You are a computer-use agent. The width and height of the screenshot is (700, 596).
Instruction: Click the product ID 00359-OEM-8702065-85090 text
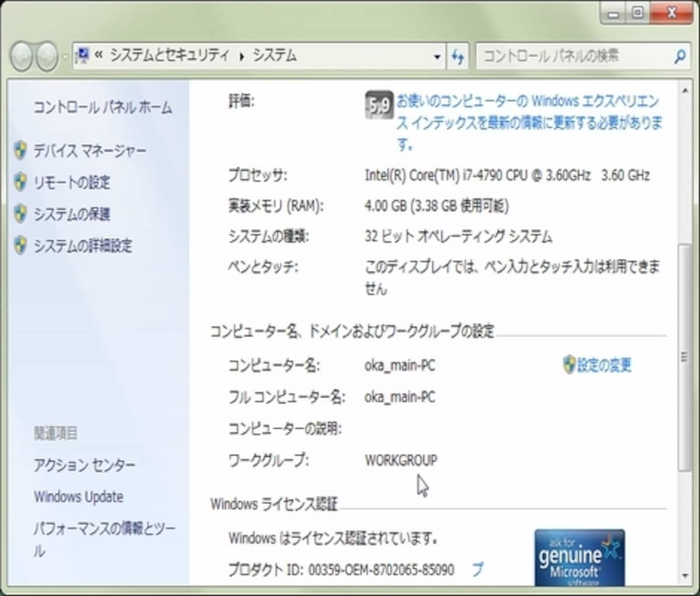tap(381, 569)
